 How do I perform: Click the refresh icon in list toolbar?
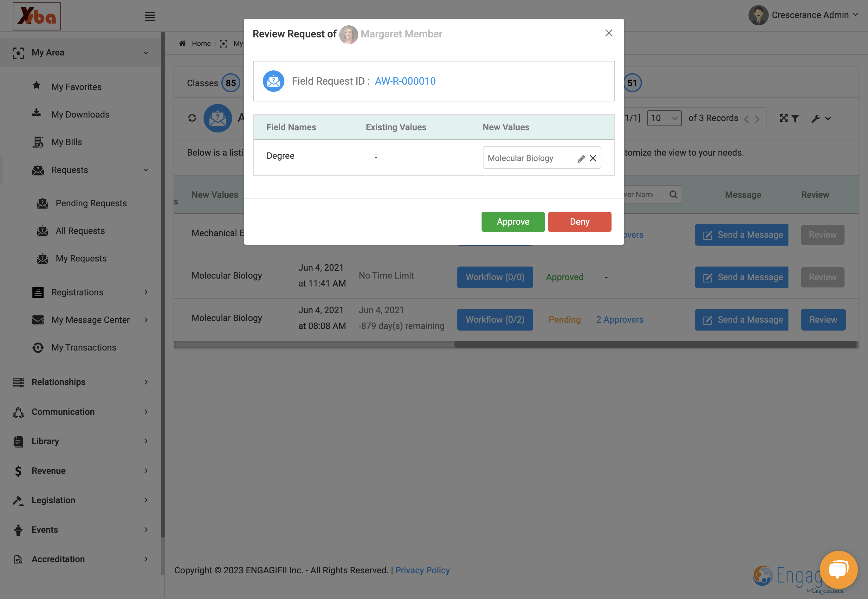tap(192, 118)
